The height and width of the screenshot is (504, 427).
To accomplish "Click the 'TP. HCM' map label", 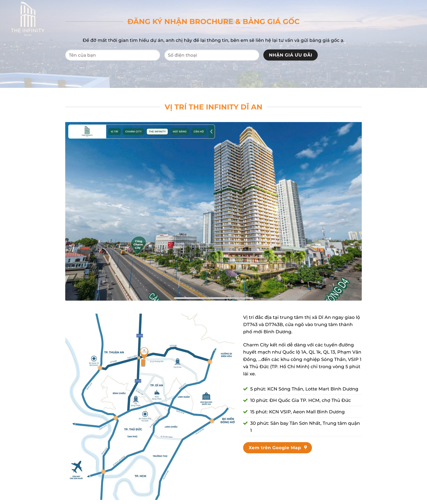I will pos(140,476).
